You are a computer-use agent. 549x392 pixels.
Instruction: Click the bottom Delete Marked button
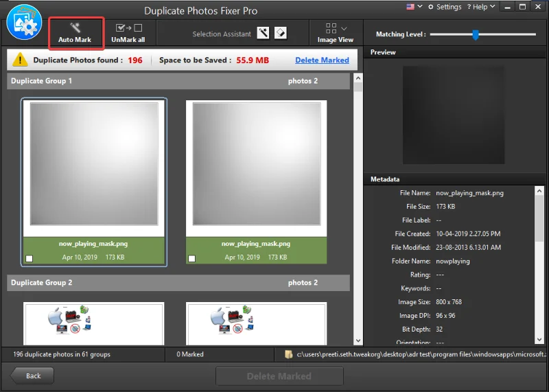(x=279, y=376)
